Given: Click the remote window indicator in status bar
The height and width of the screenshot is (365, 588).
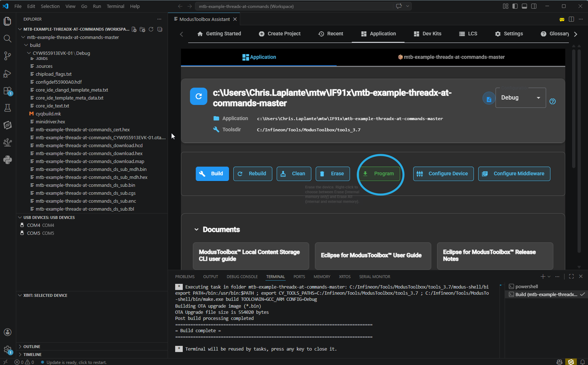Looking at the screenshot, I should (5, 362).
